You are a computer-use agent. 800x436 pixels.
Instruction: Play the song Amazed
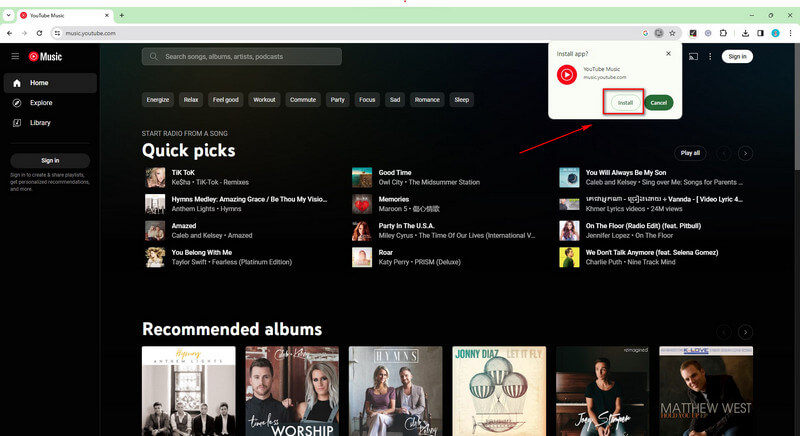[184, 226]
